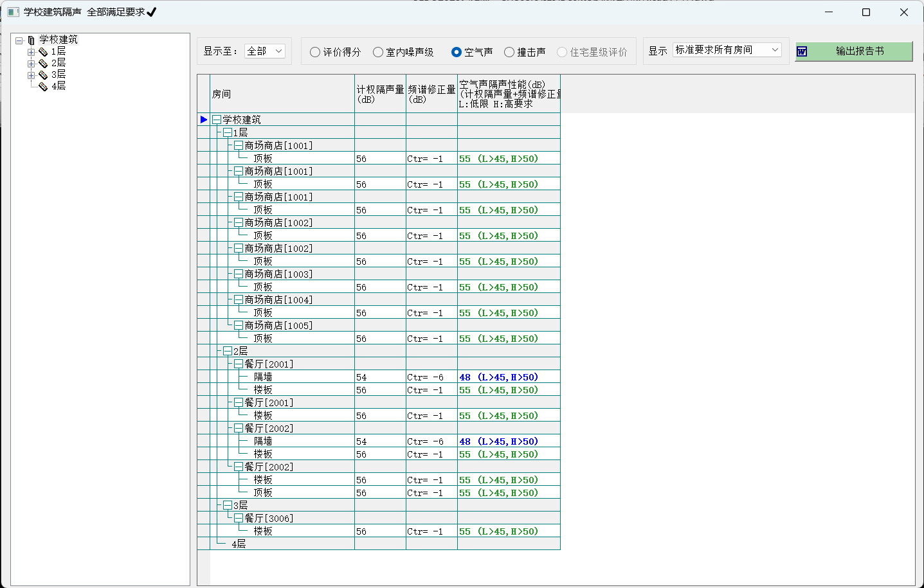Choose the 撞击声 radio option
Image resolution: width=924 pixels, height=588 pixels.
pos(509,52)
